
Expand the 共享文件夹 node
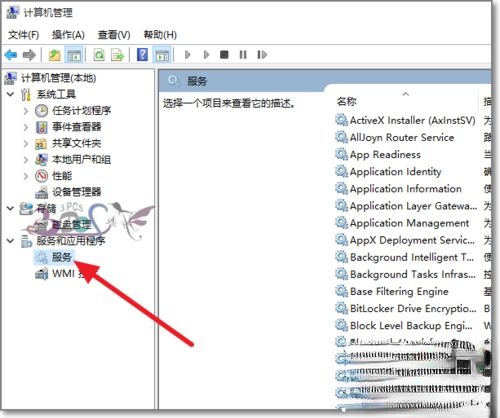26,143
